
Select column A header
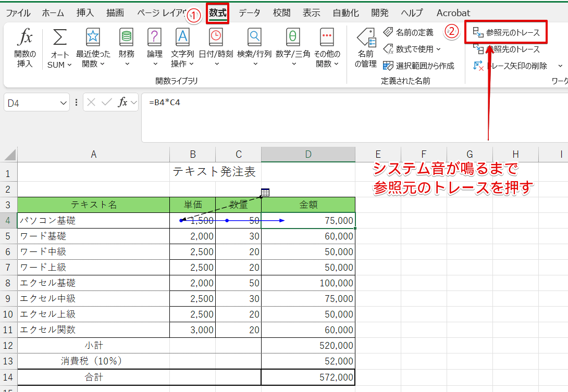(93, 155)
